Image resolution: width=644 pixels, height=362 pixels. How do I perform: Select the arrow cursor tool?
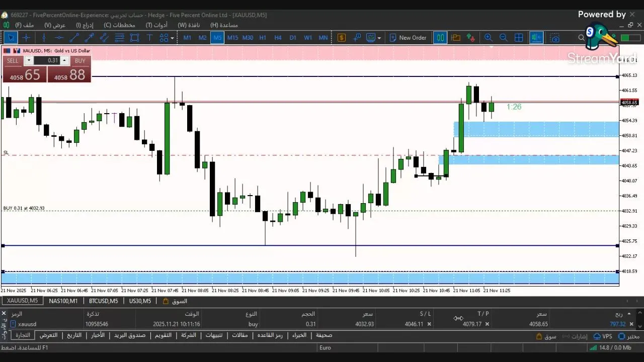(x=11, y=38)
